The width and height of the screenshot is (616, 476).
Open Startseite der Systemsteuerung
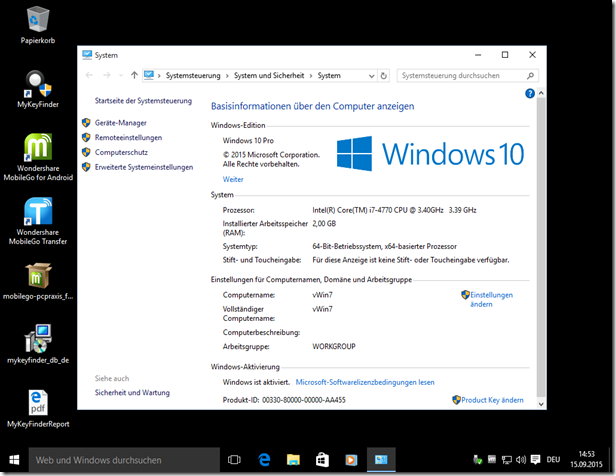point(143,101)
